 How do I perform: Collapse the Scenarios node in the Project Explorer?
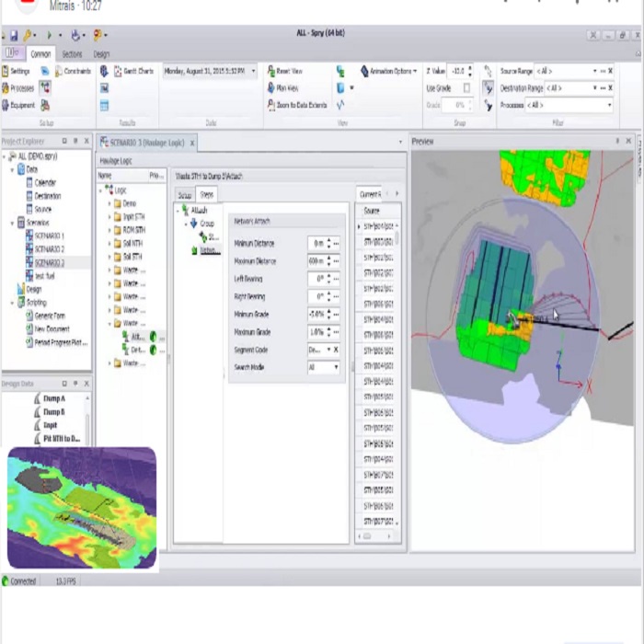pos(12,223)
